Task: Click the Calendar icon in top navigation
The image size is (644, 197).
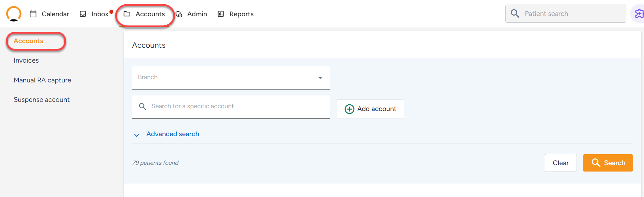Action: click(x=33, y=14)
